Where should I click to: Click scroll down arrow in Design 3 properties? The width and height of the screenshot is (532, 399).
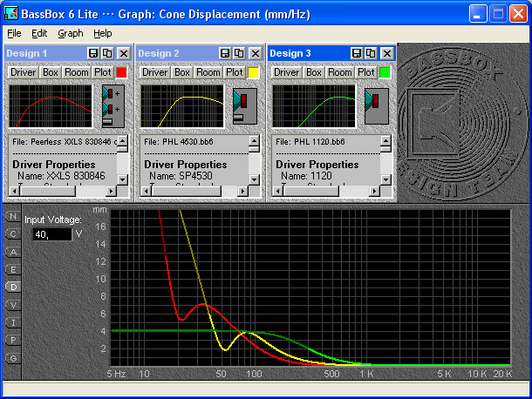pos(385,179)
